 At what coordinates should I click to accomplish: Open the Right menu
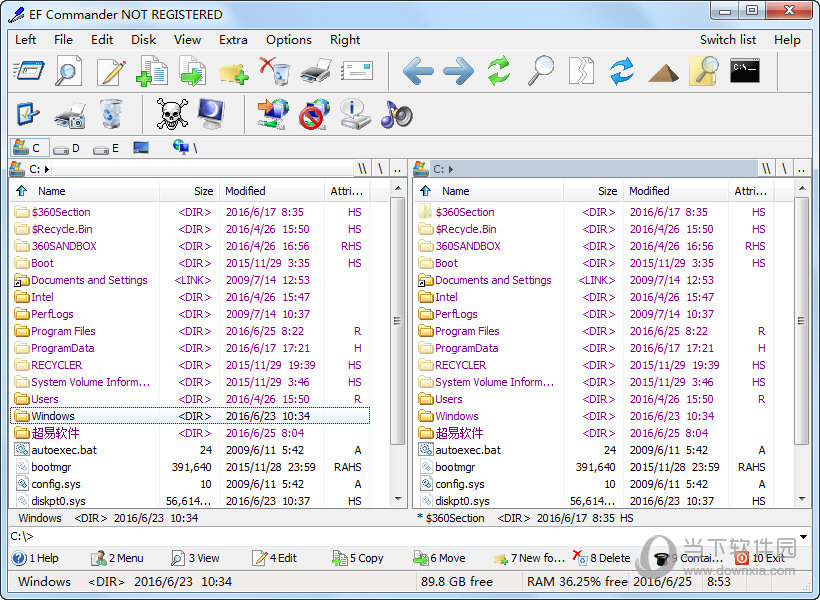click(x=345, y=40)
